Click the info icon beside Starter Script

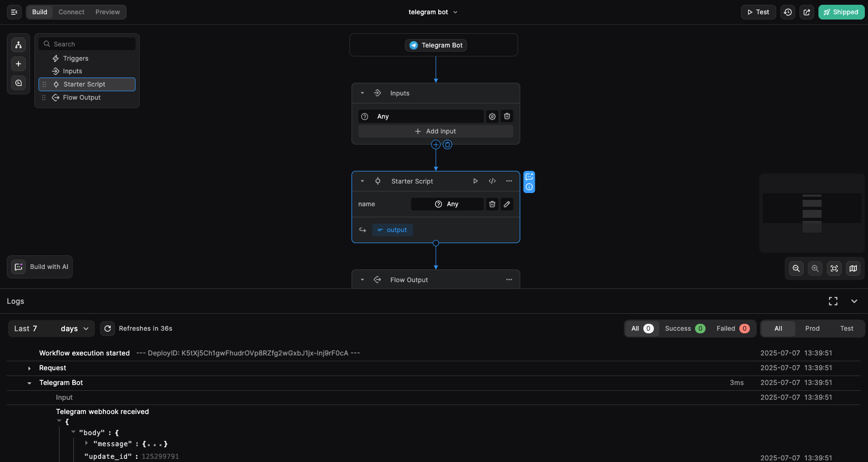[x=529, y=187]
